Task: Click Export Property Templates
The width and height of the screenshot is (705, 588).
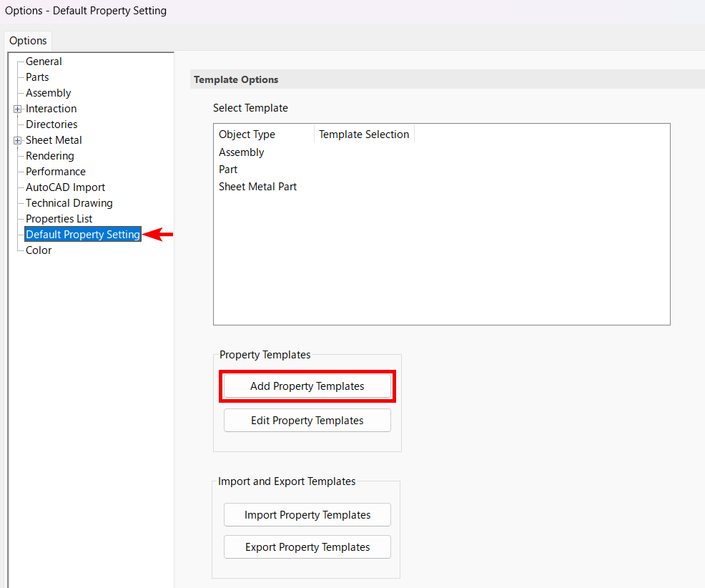Action: pos(307,547)
